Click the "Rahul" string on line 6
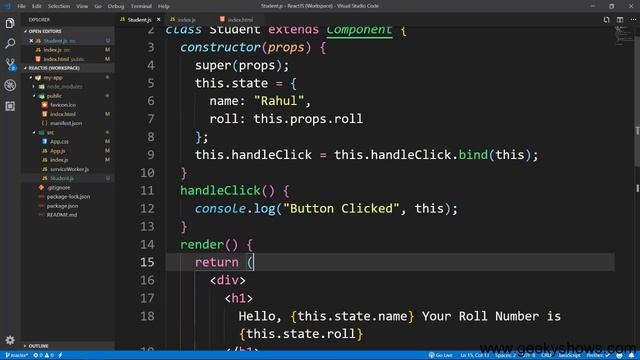Screen dimensions: 640x360 [x=278, y=101]
